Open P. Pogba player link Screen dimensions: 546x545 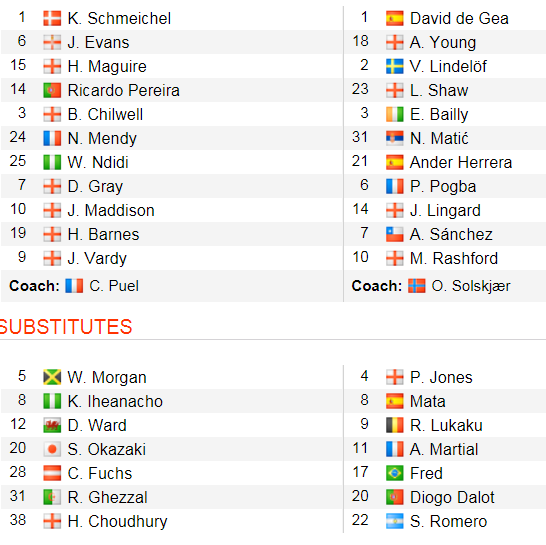(x=443, y=186)
